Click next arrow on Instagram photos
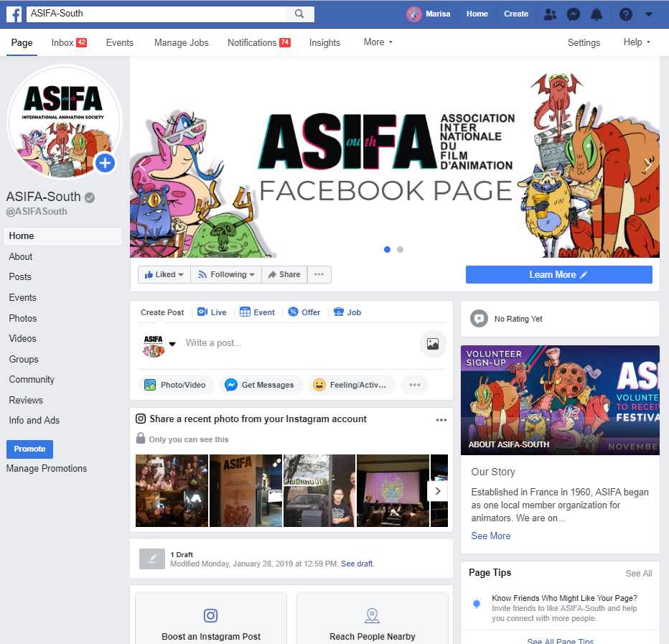The width and height of the screenshot is (669, 644). tap(438, 491)
